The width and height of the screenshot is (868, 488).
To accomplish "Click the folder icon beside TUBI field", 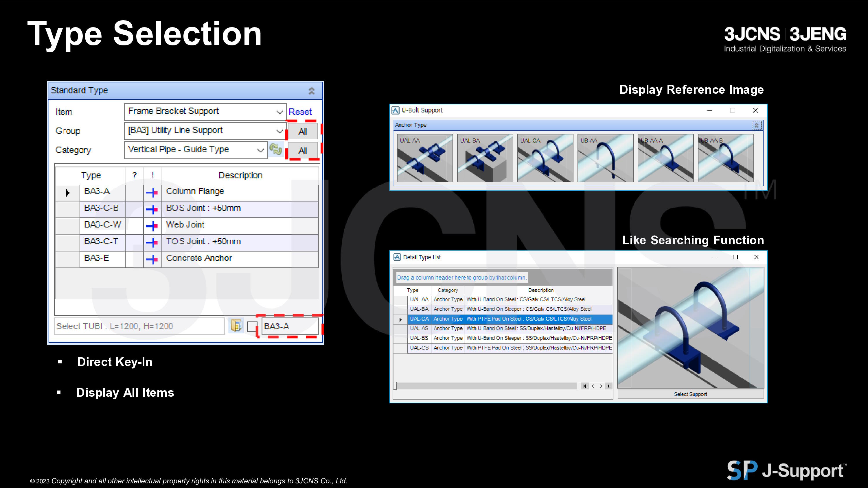I will [x=237, y=326].
